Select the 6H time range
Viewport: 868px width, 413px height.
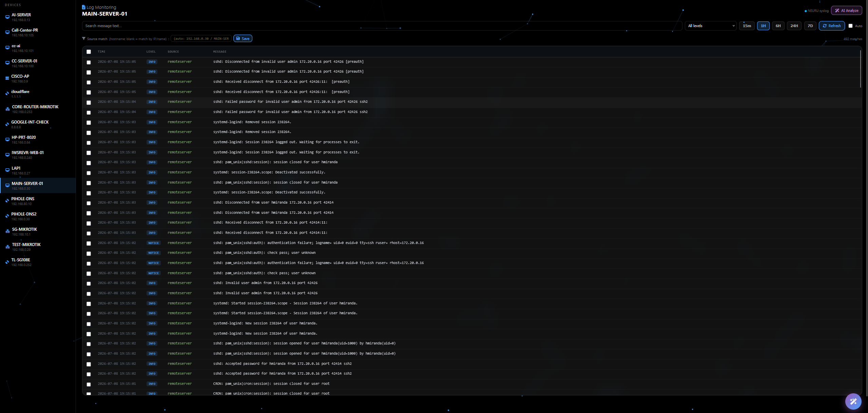click(x=778, y=26)
